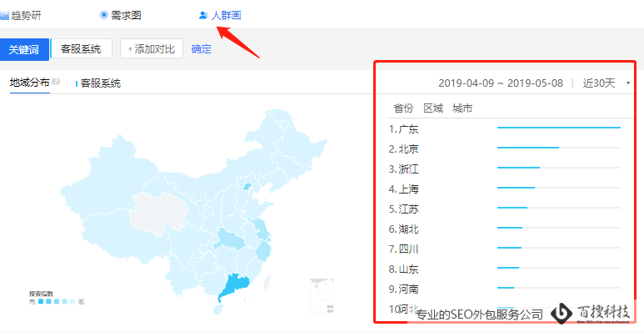Switch ranking to 省份 tab

403,108
